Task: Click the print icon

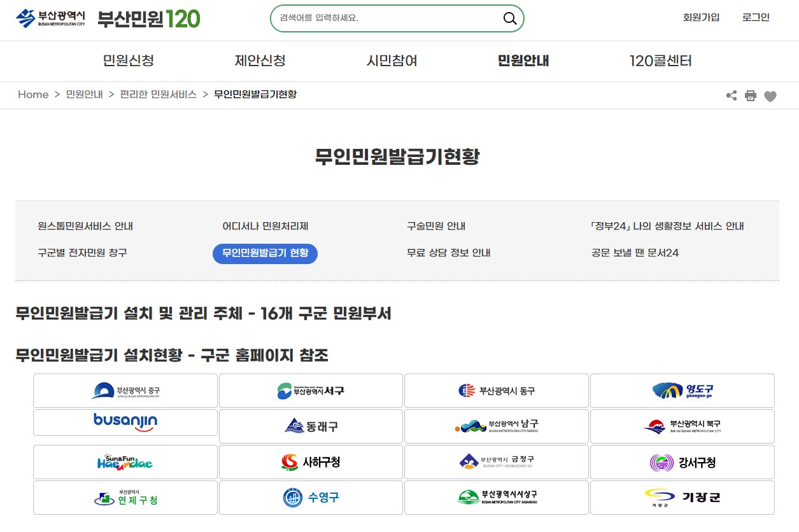Action: point(751,95)
